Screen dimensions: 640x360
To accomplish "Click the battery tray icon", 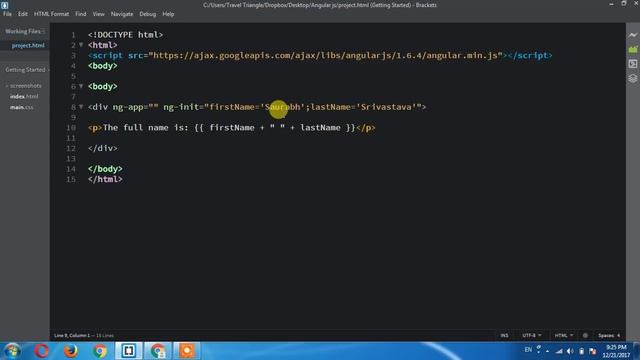I will pos(581,351).
